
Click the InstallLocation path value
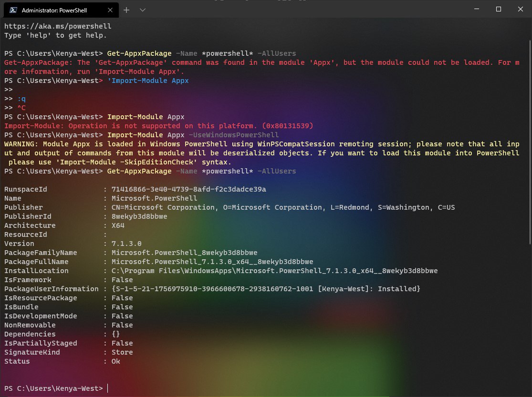pos(274,271)
